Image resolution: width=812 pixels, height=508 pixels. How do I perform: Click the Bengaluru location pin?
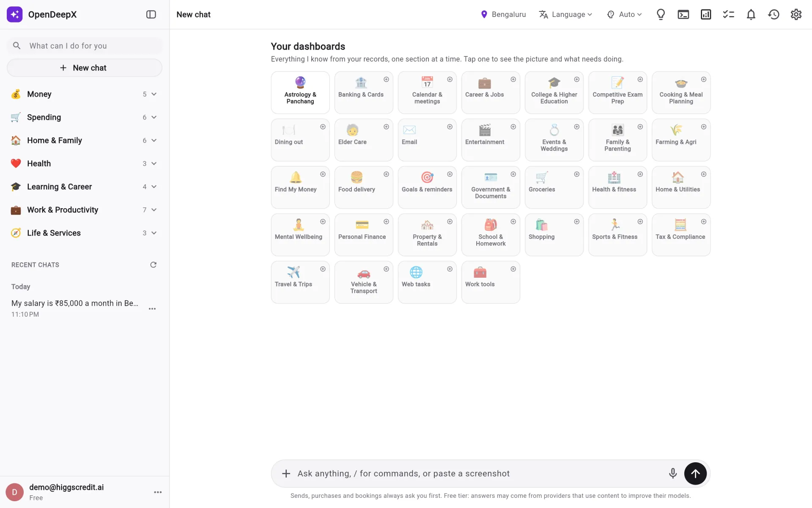click(484, 14)
